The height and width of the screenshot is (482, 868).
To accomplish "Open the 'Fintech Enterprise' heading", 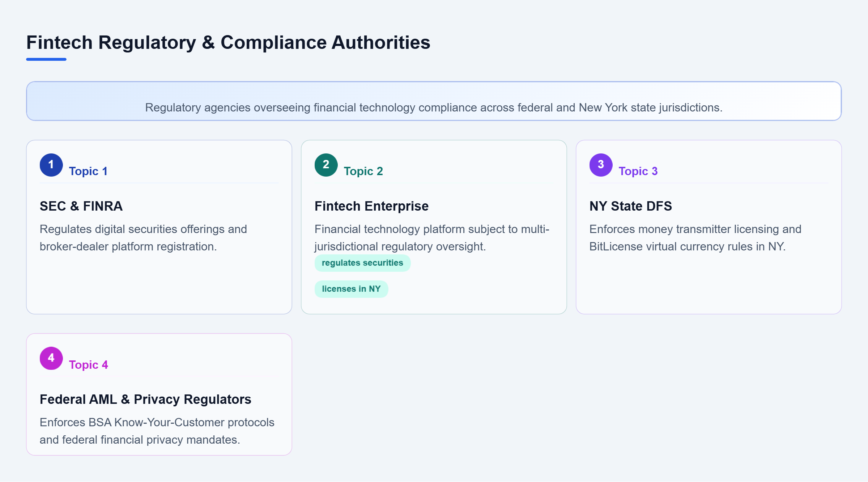I will click(371, 206).
